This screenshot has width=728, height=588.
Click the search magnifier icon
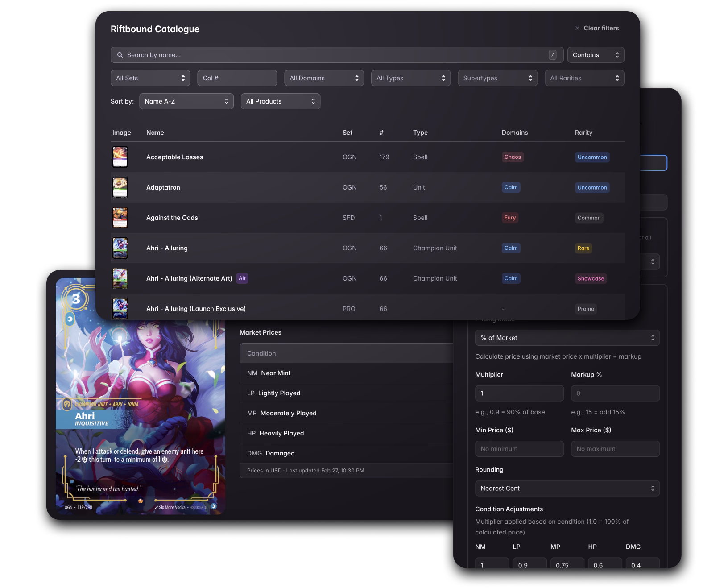(x=120, y=55)
